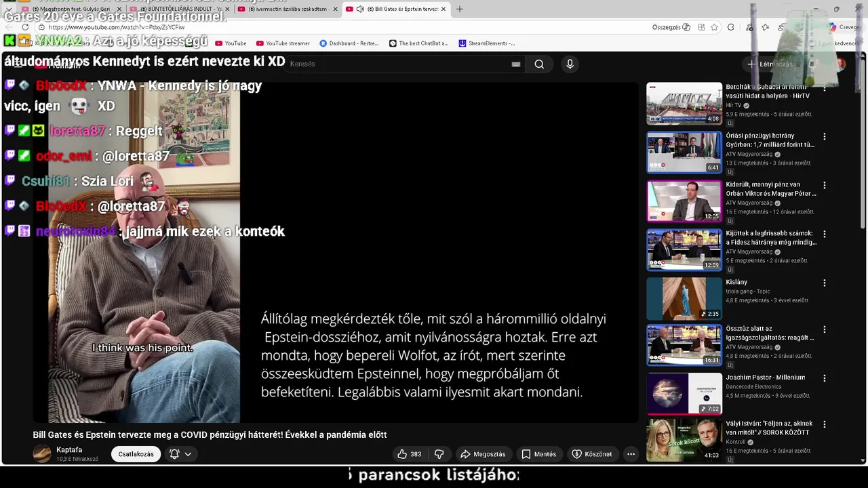Dislike the video with thumbs down
868x488 pixels.
coord(439,454)
